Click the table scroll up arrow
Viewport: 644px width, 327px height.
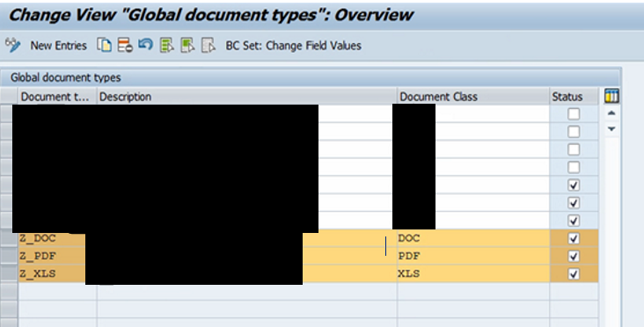click(x=611, y=113)
